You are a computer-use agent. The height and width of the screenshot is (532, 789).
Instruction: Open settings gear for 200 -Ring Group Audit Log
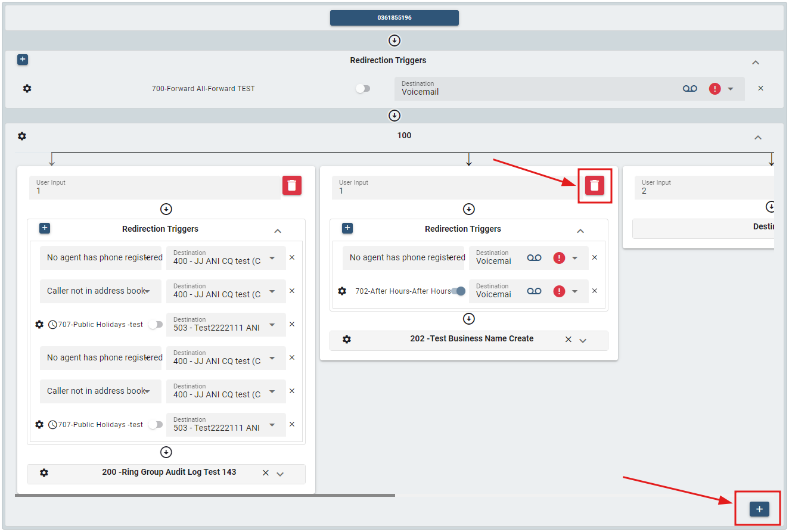coord(44,472)
